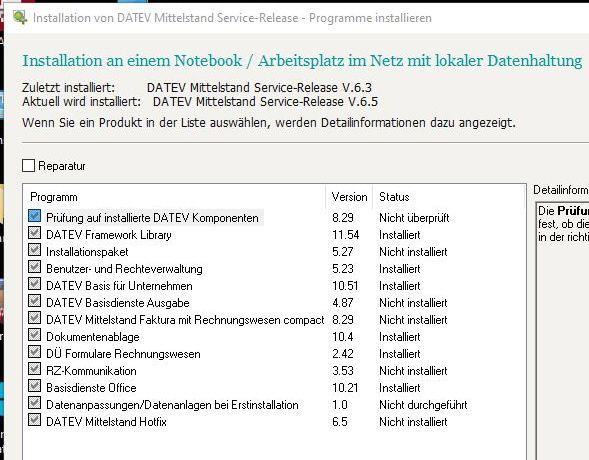This screenshot has height=460, width=589.
Task: Select the Basisdienste Office entry
Action: click(91, 388)
